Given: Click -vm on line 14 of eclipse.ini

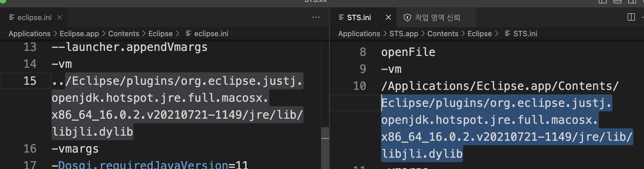Looking at the screenshot, I should pos(62,64).
